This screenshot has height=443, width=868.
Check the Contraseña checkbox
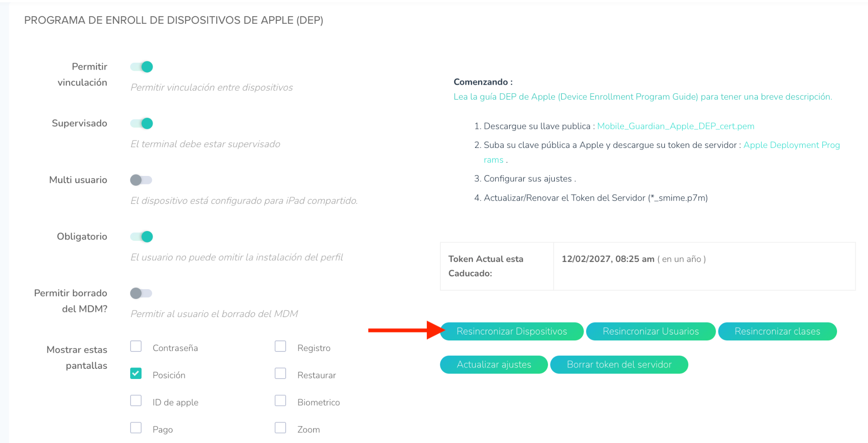136,346
